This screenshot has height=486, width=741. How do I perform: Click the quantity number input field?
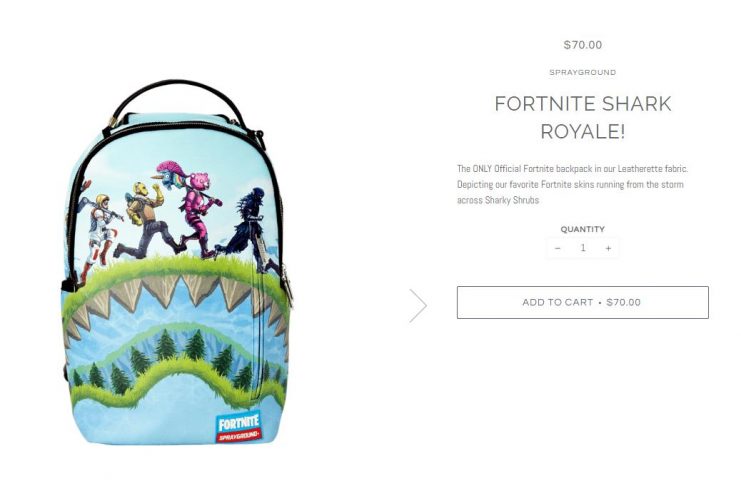[583, 248]
